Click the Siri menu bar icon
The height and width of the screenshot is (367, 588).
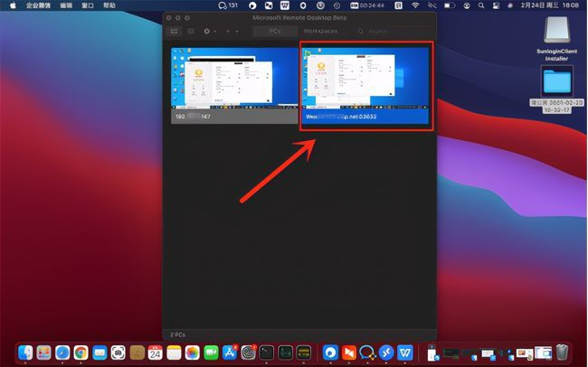[510, 5]
